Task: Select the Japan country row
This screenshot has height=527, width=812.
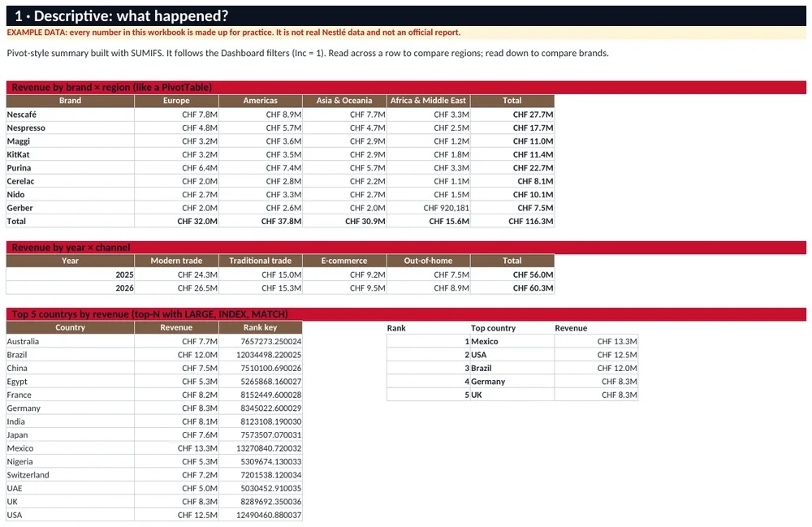Action: point(70,435)
